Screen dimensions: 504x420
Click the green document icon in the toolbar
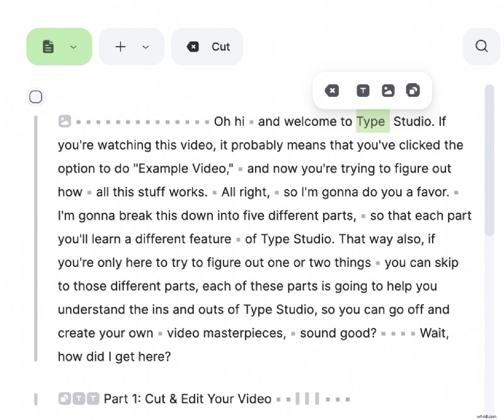tap(49, 46)
